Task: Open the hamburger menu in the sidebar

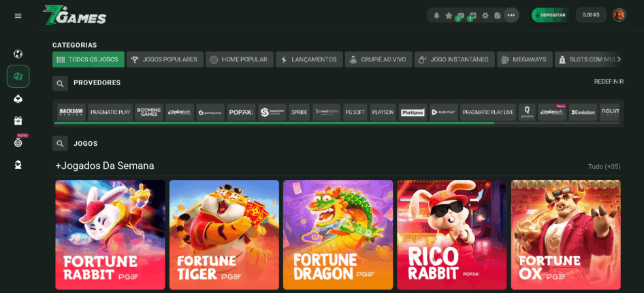Action: (18, 16)
